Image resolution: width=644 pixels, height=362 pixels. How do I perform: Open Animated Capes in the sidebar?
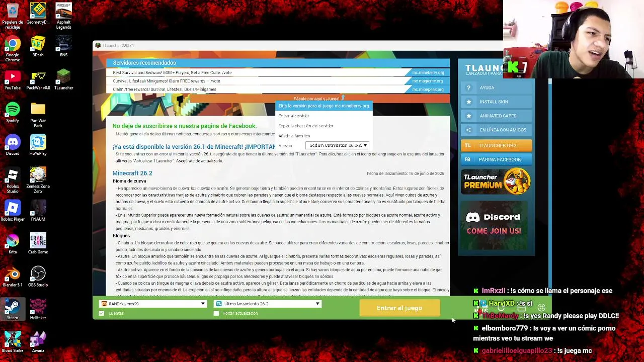coord(496,116)
